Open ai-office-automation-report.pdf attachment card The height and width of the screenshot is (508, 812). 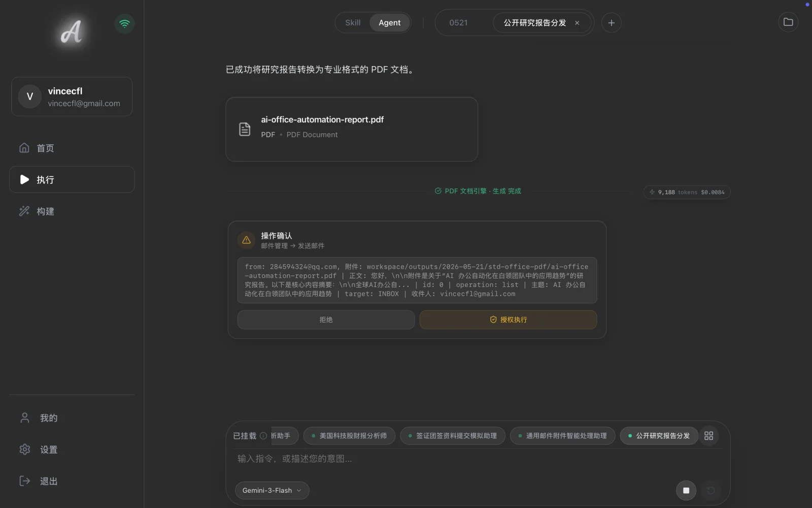[x=352, y=129]
